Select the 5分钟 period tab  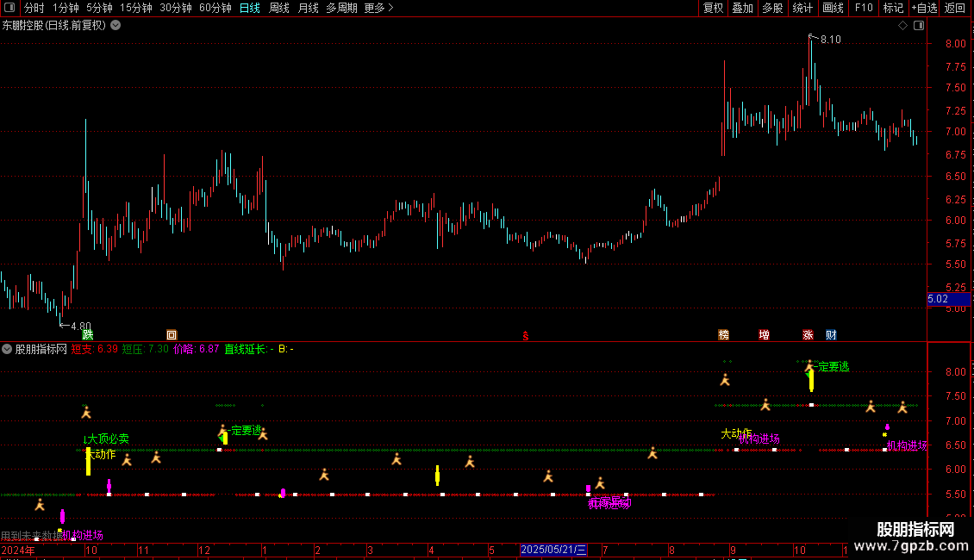(99, 8)
